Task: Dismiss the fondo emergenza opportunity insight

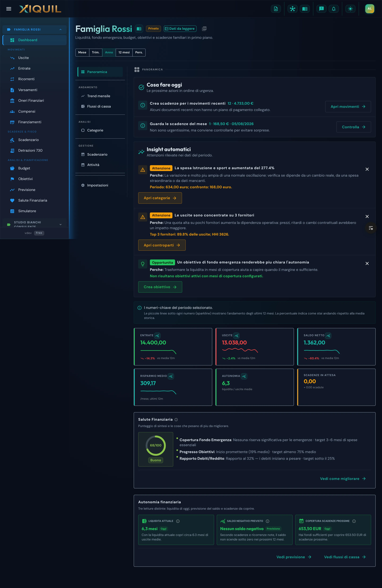Action: tap(367, 263)
